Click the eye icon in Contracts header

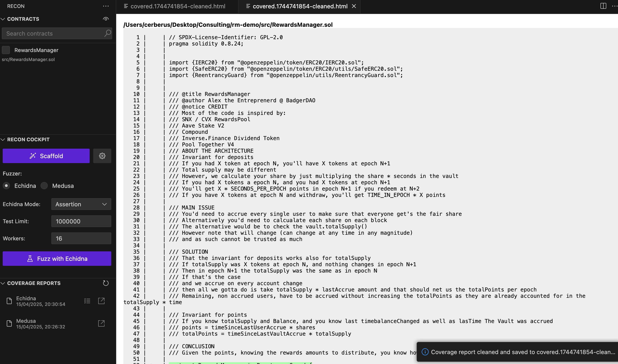click(106, 19)
